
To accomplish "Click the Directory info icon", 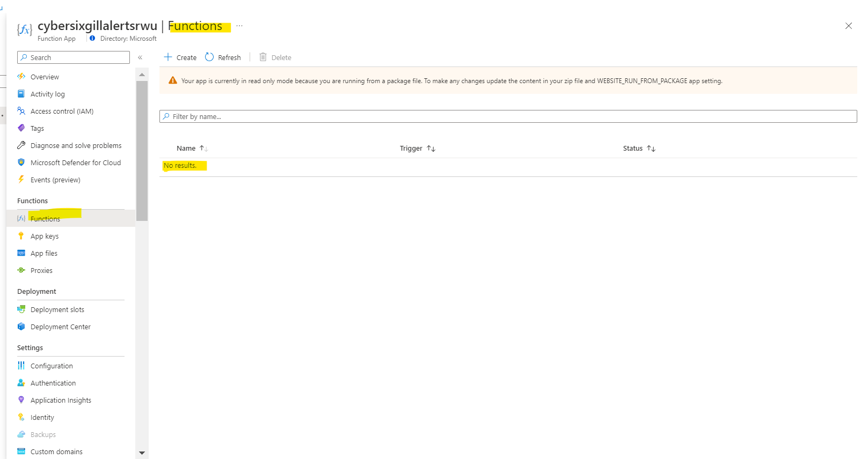I will click(92, 38).
